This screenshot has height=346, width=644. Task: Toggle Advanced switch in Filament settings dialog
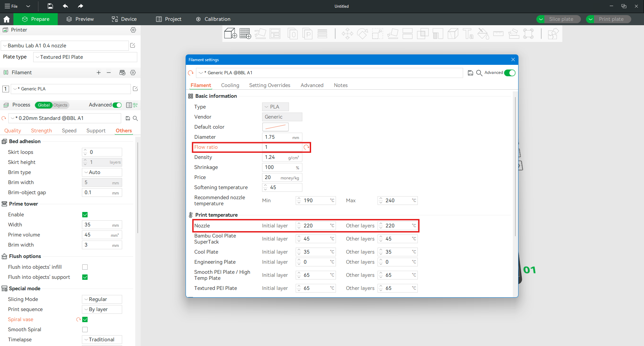510,73
